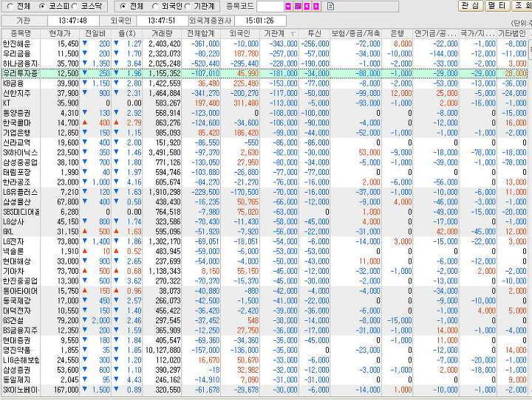The width and height of the screenshot is (532, 400).
Task: Select the KT stock row name
Action: [x=7, y=103]
